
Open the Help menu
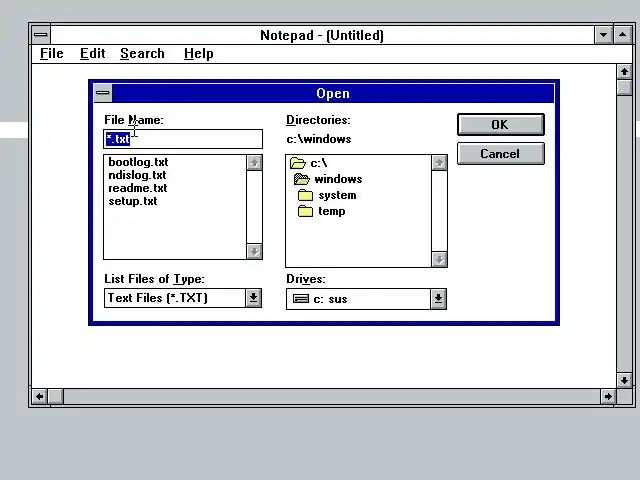click(198, 53)
